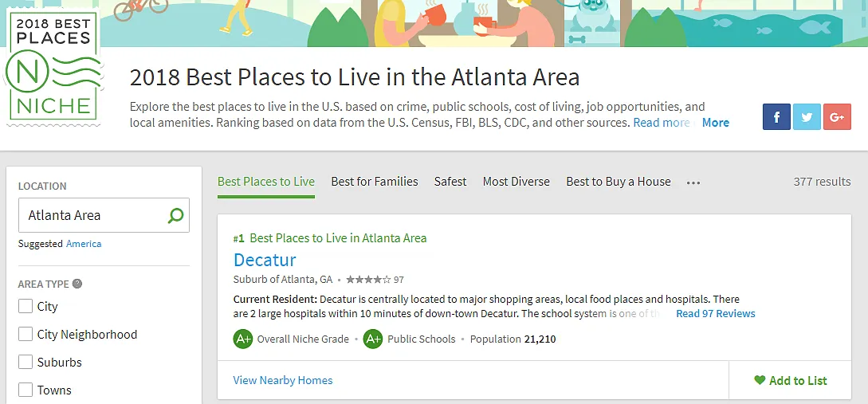Click the green search magnifier icon

pyautogui.click(x=175, y=215)
